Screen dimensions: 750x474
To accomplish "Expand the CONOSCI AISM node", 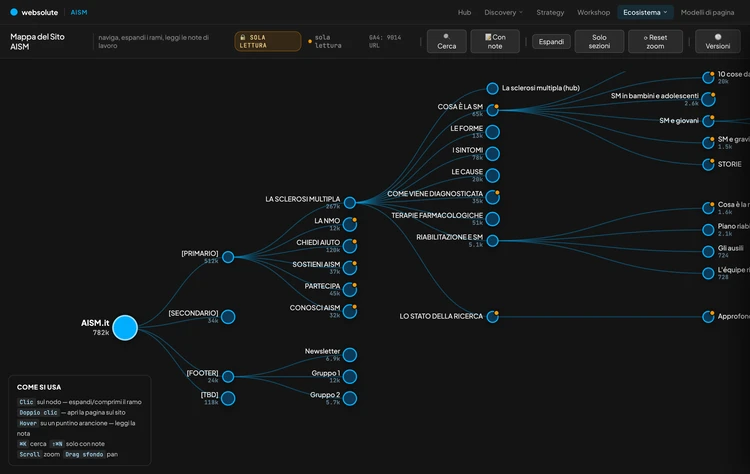I will 350,311.
